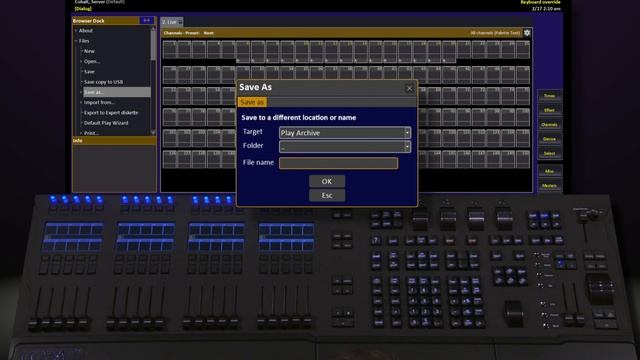The height and width of the screenshot is (360, 640).
Task: Open the Times softkey
Action: coord(549,96)
